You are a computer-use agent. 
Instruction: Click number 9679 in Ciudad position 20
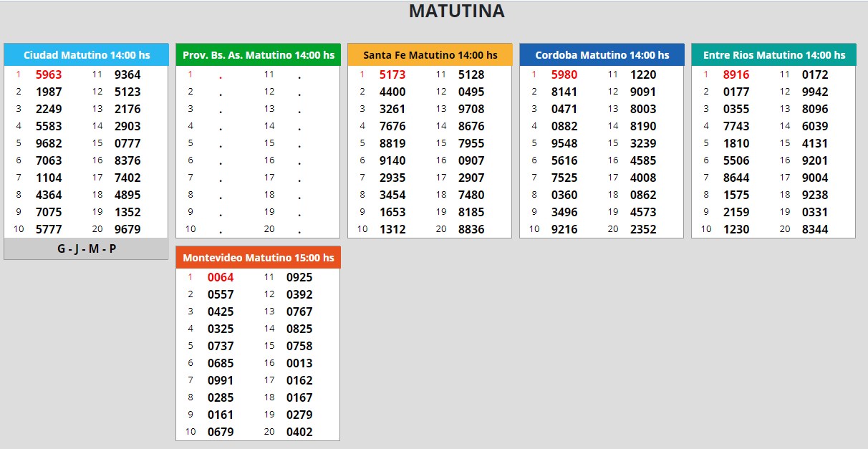click(x=127, y=229)
